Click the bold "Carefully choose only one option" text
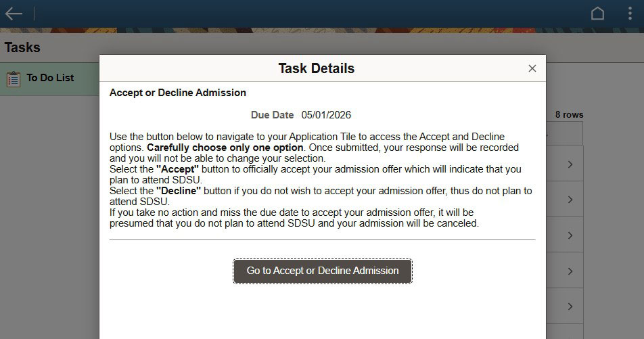The height and width of the screenshot is (339, 644). click(x=225, y=147)
